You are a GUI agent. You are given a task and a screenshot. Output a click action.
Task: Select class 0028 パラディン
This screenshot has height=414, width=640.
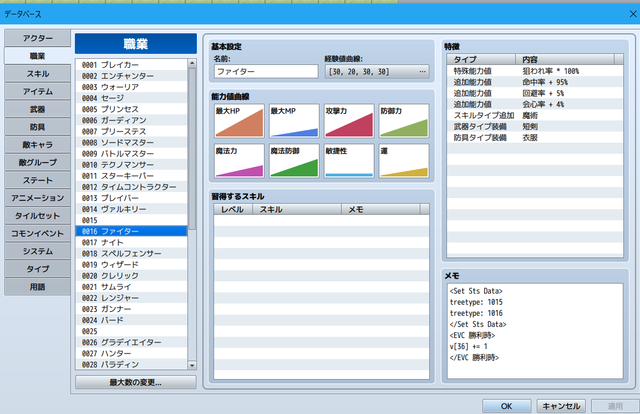(x=131, y=365)
